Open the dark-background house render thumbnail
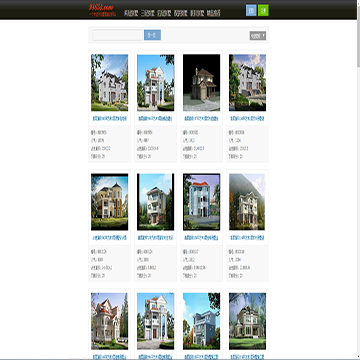Screen dimensions: 360x360 pos(201,82)
